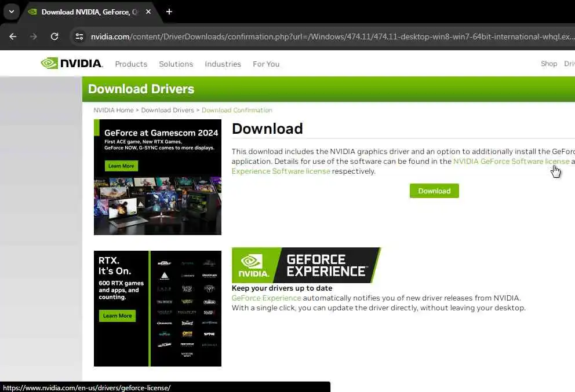Click the Download Drivers header title
The image size is (575, 392).
coord(141,89)
